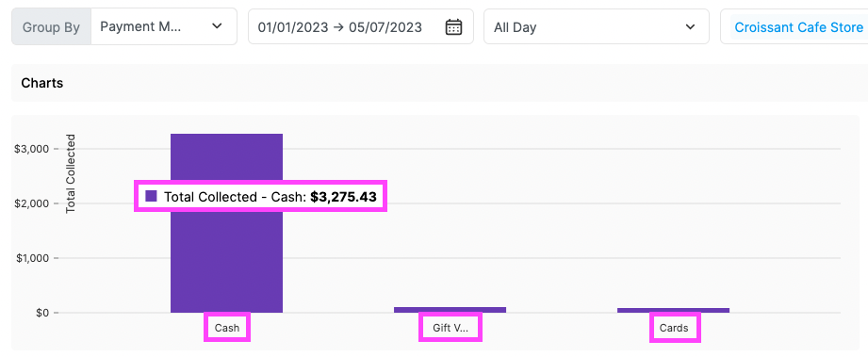Screen dimensions: 868x357
Task: Click the All Day dropdown chevron
Action: coord(690,26)
